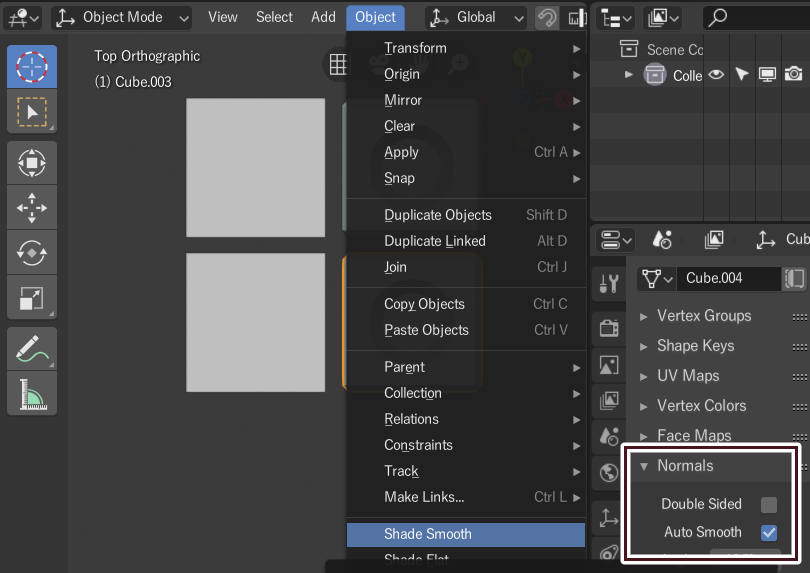Toggle Collection selectable arrow icon
The width and height of the screenshot is (810, 573).
pyautogui.click(x=742, y=75)
